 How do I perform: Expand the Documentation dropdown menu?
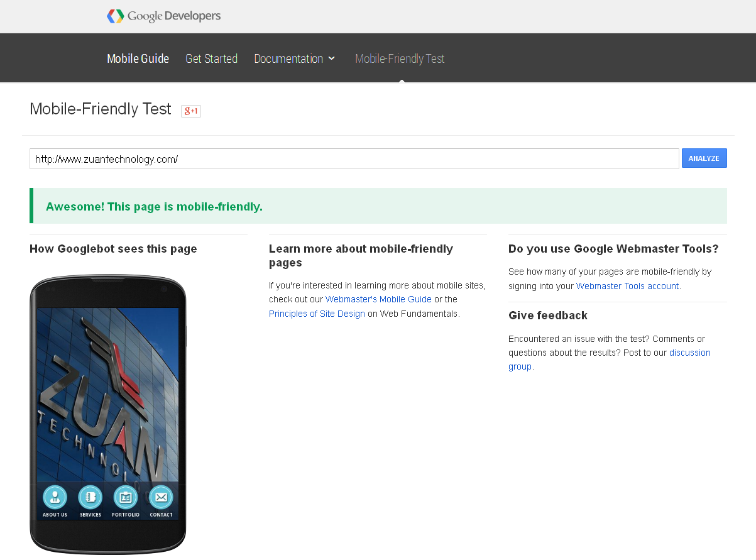click(x=294, y=58)
